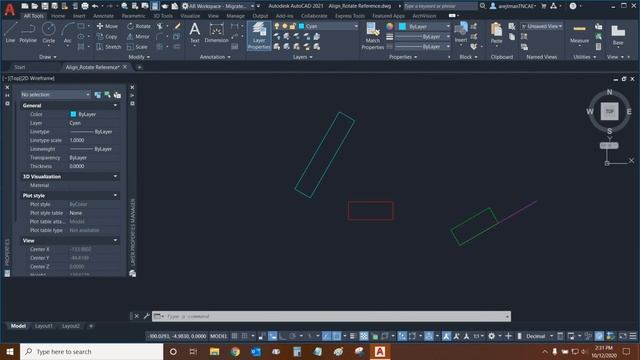Click the keyword search field in title bar

coord(440,6)
